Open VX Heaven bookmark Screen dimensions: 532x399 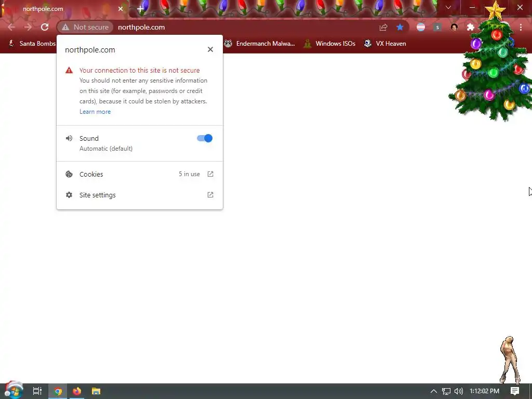[385, 44]
